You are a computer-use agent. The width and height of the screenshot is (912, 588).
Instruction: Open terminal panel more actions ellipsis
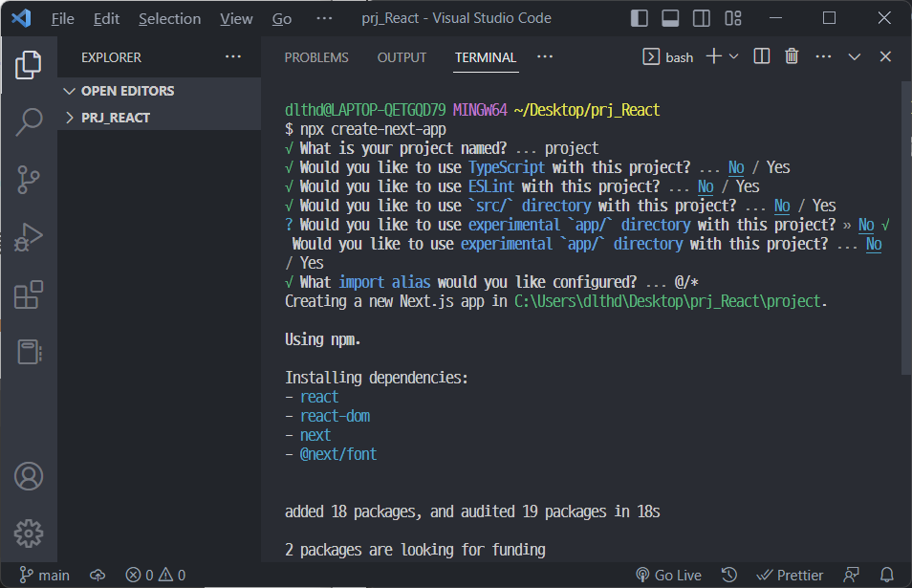tap(823, 56)
